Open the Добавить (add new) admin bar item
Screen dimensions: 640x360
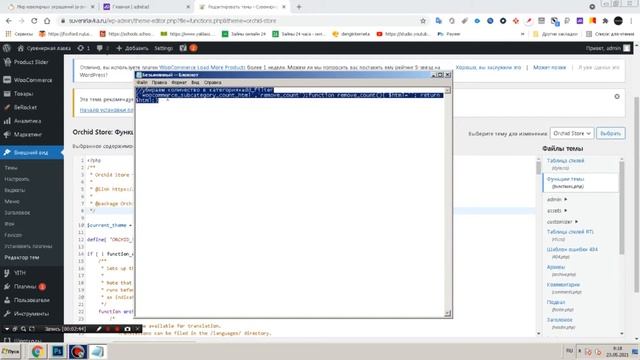(132, 48)
